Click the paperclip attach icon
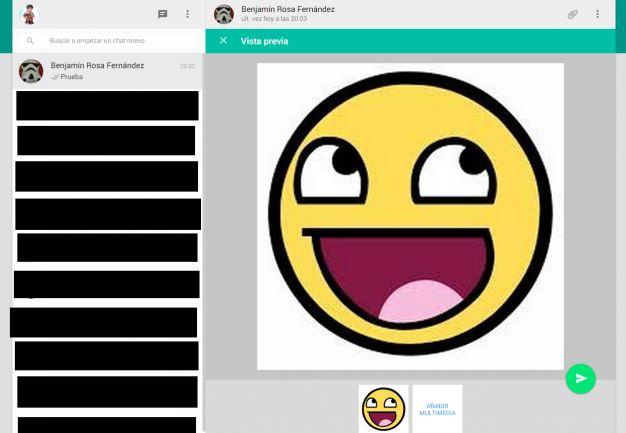626x433 pixels. (x=573, y=14)
